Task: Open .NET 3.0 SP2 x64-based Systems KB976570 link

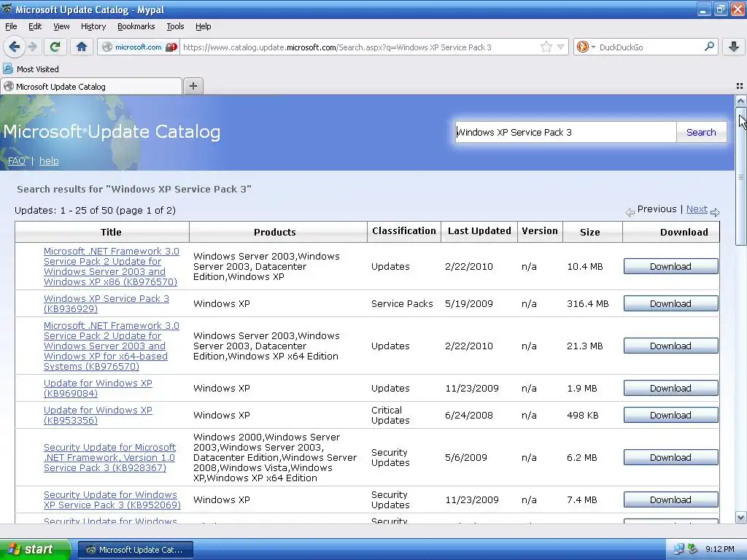Action: point(112,346)
